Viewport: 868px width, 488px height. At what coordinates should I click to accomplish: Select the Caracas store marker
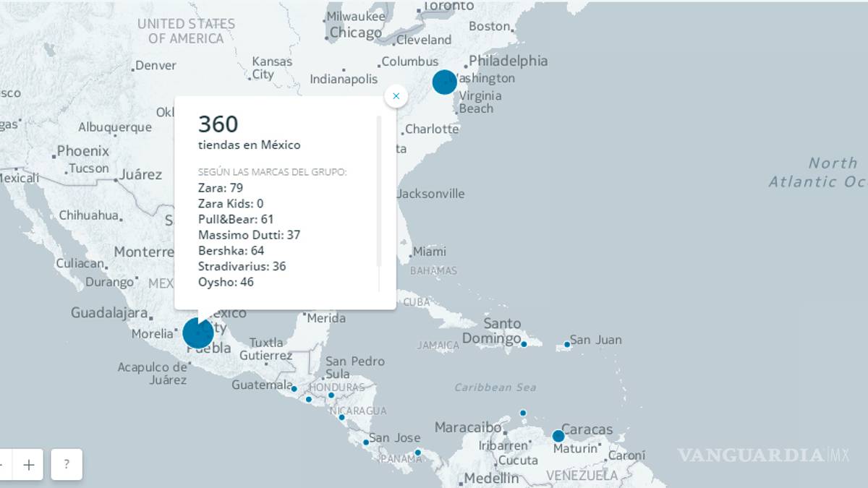click(558, 436)
